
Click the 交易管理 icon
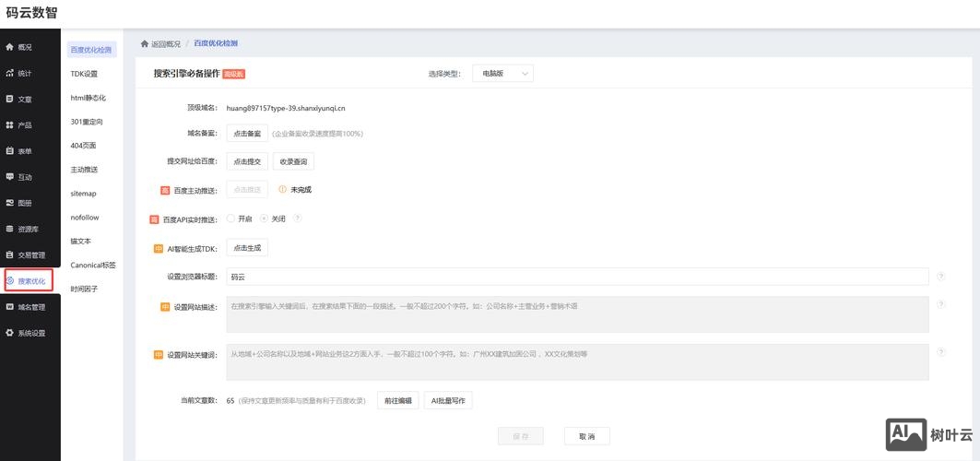pos(9,254)
